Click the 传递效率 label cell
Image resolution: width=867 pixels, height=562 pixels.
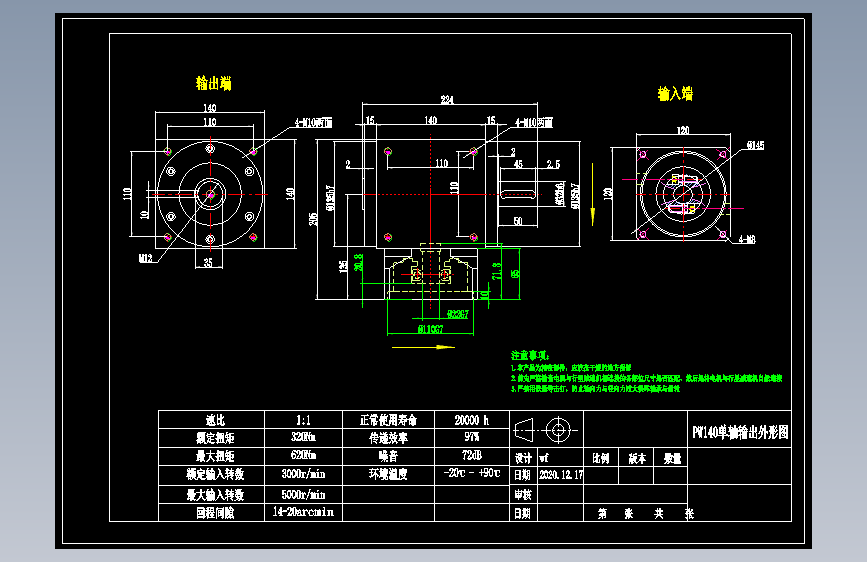(x=388, y=438)
